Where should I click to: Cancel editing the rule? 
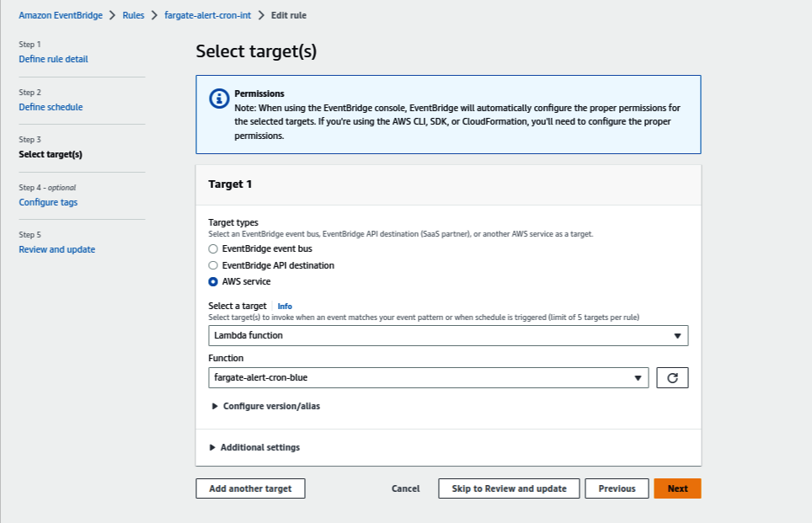pos(405,488)
